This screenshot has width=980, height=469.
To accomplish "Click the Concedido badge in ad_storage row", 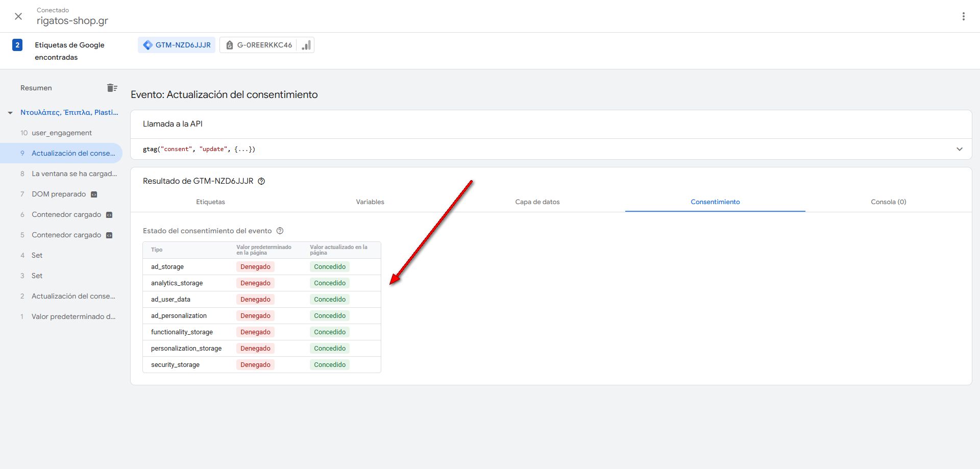I will tap(330, 266).
